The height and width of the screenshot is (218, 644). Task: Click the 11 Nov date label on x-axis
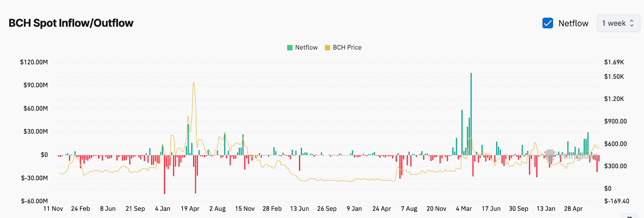(x=53, y=209)
